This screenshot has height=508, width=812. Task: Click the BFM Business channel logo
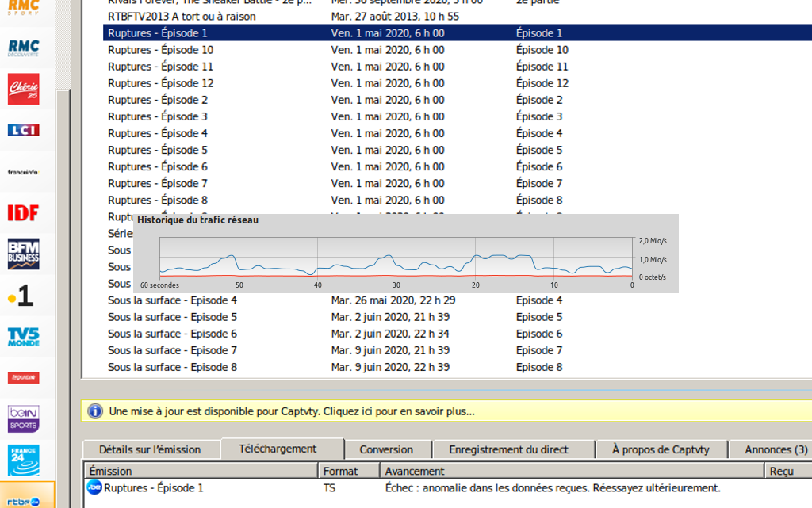pos(23,254)
